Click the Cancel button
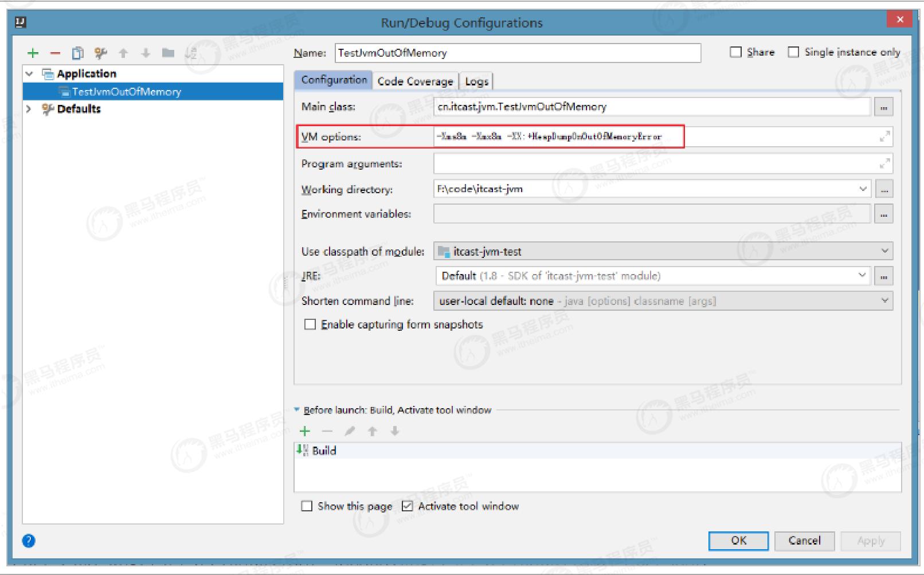The height and width of the screenshot is (575, 924). tap(804, 541)
